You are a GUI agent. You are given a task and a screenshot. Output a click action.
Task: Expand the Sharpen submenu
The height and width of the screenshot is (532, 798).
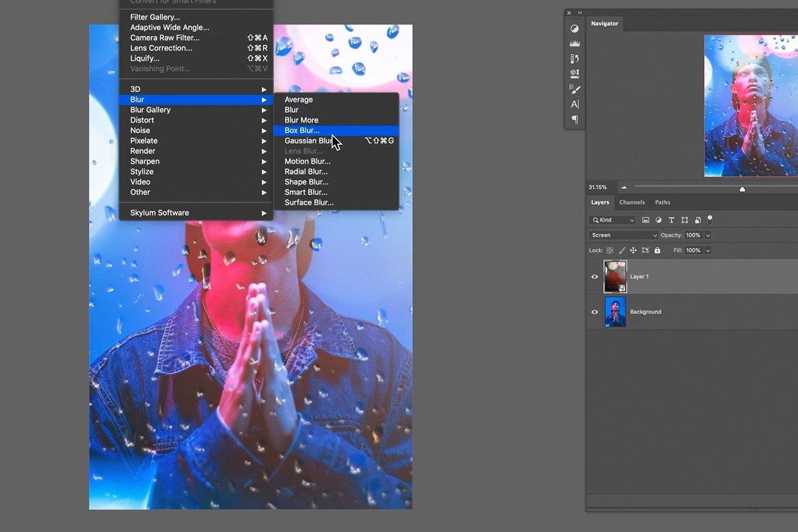point(196,162)
